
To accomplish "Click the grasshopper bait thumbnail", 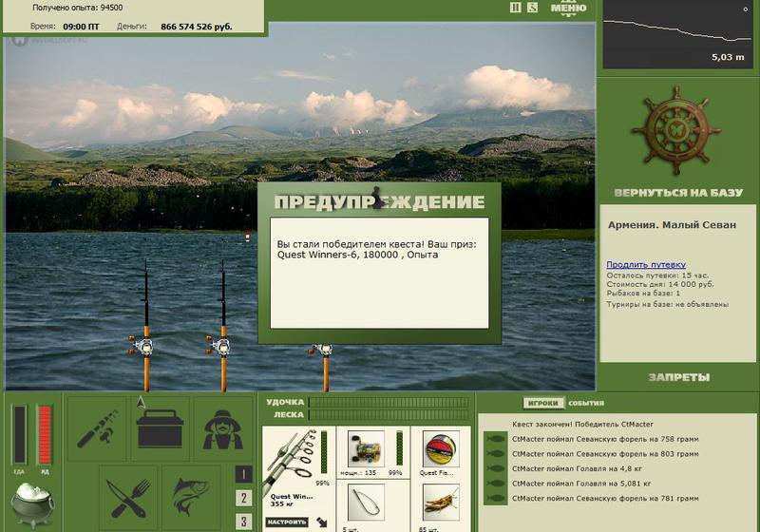I will [x=441, y=503].
